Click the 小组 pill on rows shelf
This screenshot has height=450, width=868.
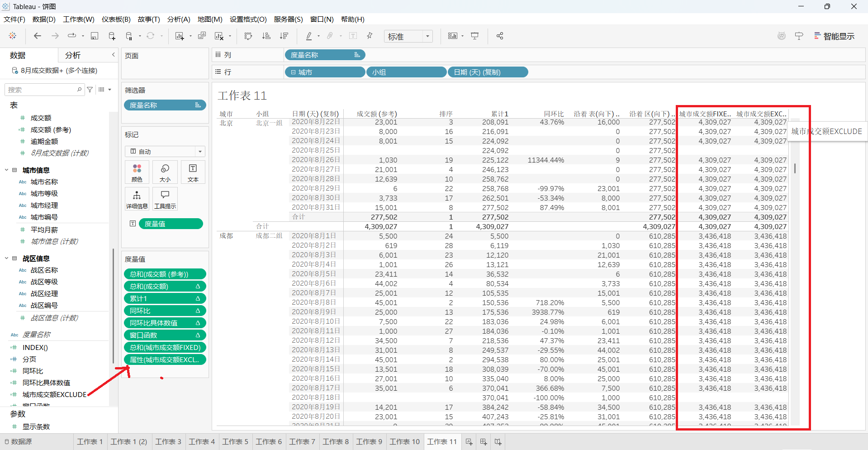click(406, 72)
